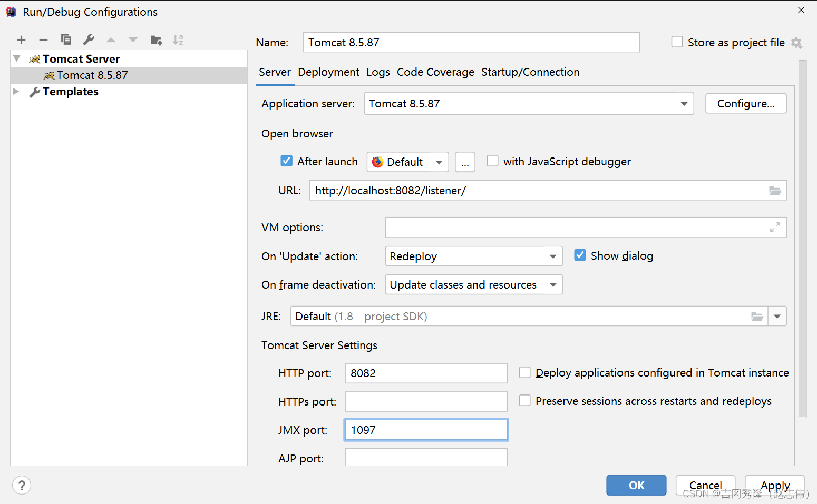Collapse the Tomcat Server tree node

pyautogui.click(x=17, y=58)
